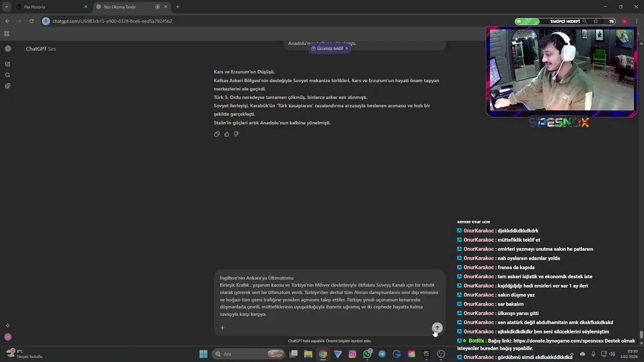Go forward in browser history
644x362 pixels.
tap(19, 21)
